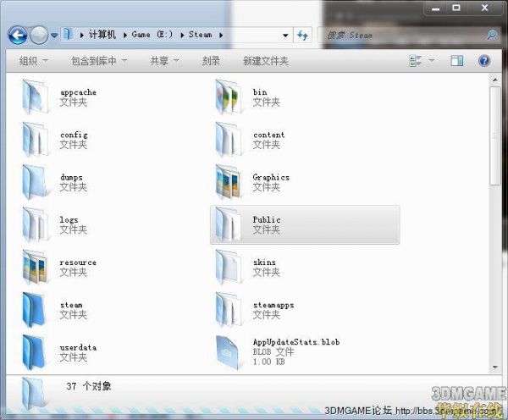Go back with the blue Back arrow
This screenshot has height=420, width=508.
[x=18, y=35]
